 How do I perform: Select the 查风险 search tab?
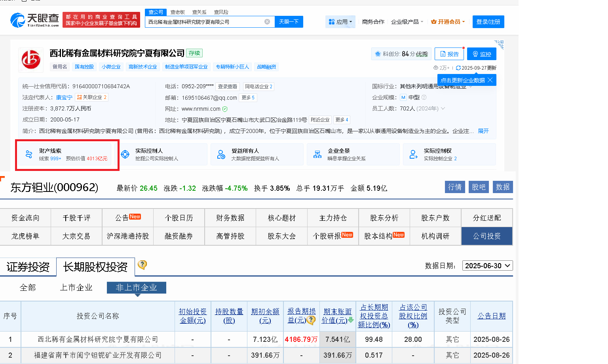coord(221,12)
